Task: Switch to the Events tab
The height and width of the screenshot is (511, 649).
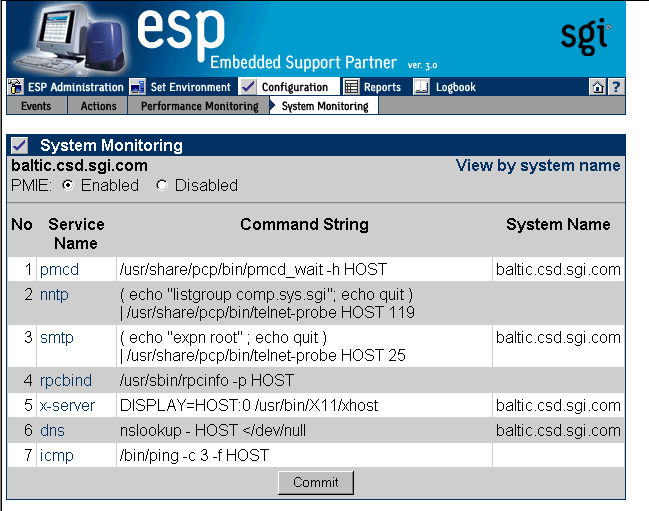Action: coord(36,106)
